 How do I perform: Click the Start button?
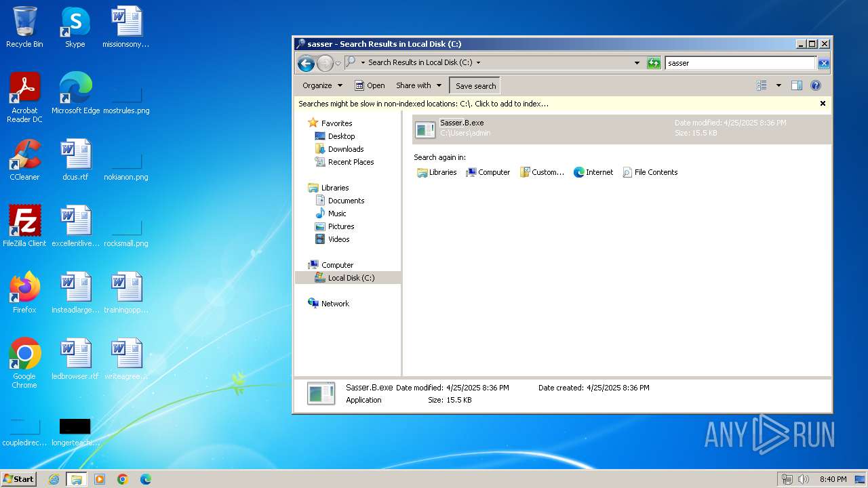tap(18, 479)
